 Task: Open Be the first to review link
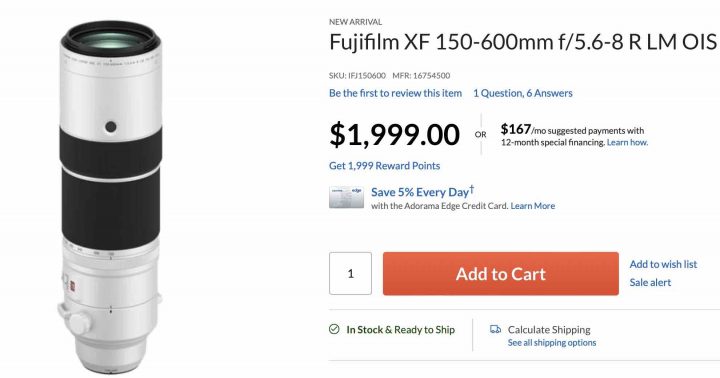coord(395,93)
